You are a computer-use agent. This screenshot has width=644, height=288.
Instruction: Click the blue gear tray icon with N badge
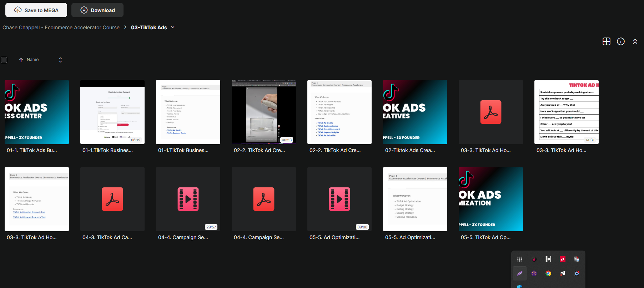pyautogui.click(x=577, y=273)
